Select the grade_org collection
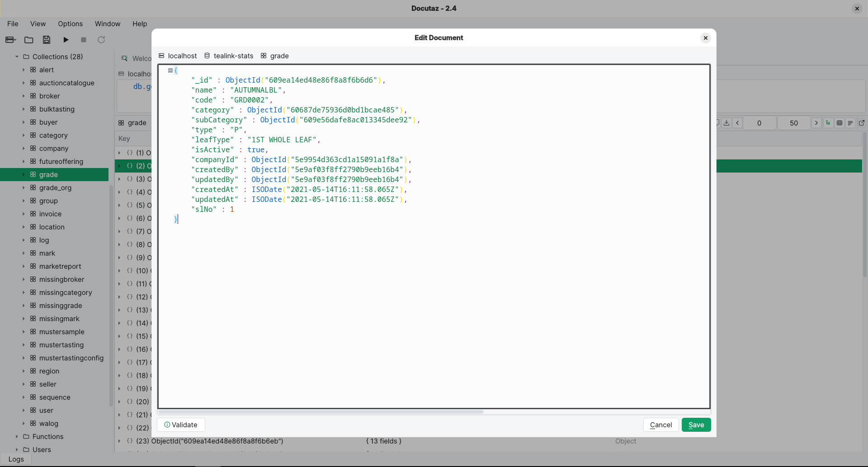The image size is (868, 467). click(x=54, y=187)
